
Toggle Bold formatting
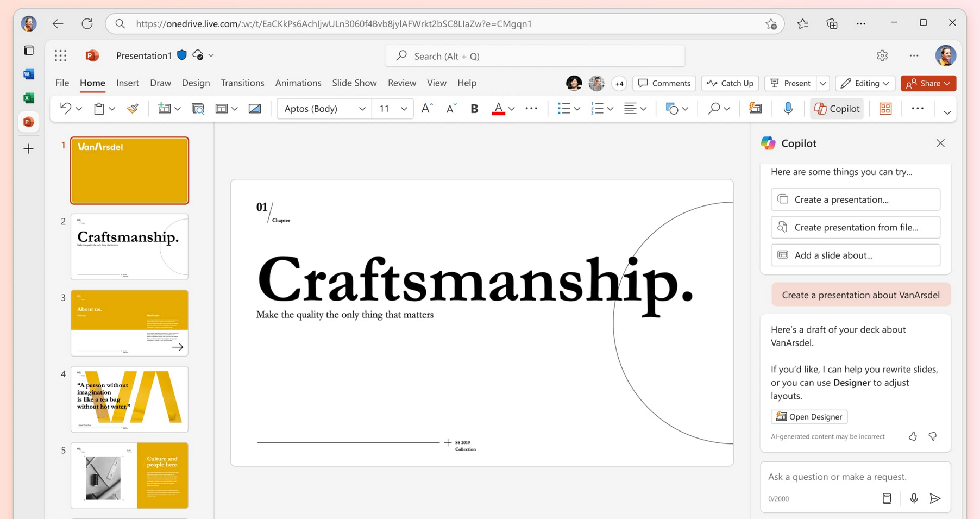[474, 109]
